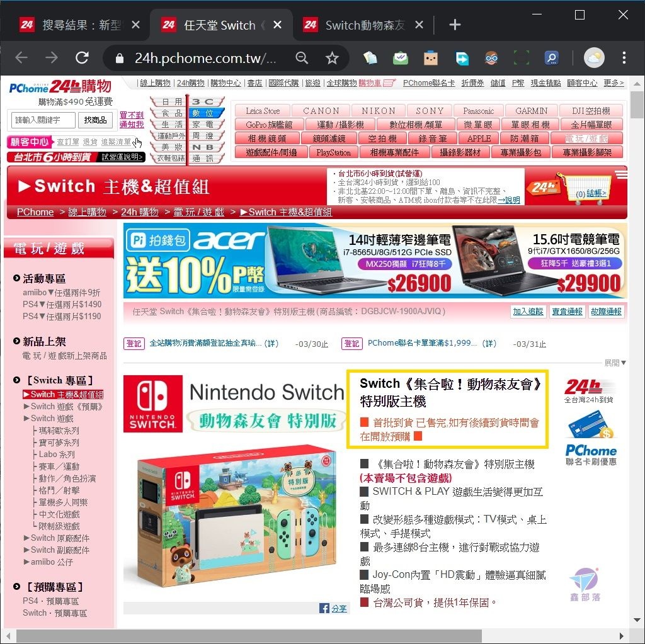Click the 查訂單 link
Image resolution: width=645 pixels, height=644 pixels.
coord(68,142)
